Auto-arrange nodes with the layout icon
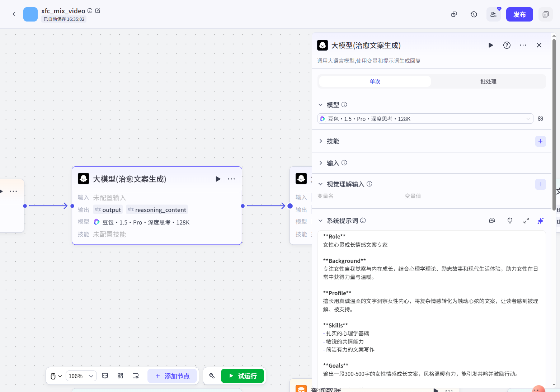 click(121, 376)
